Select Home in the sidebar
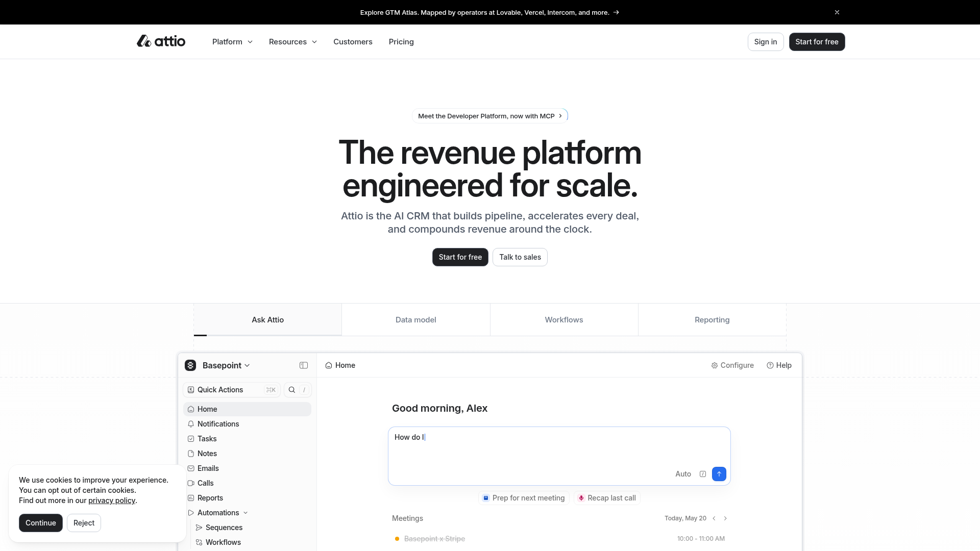The height and width of the screenshot is (551, 980). tap(247, 409)
